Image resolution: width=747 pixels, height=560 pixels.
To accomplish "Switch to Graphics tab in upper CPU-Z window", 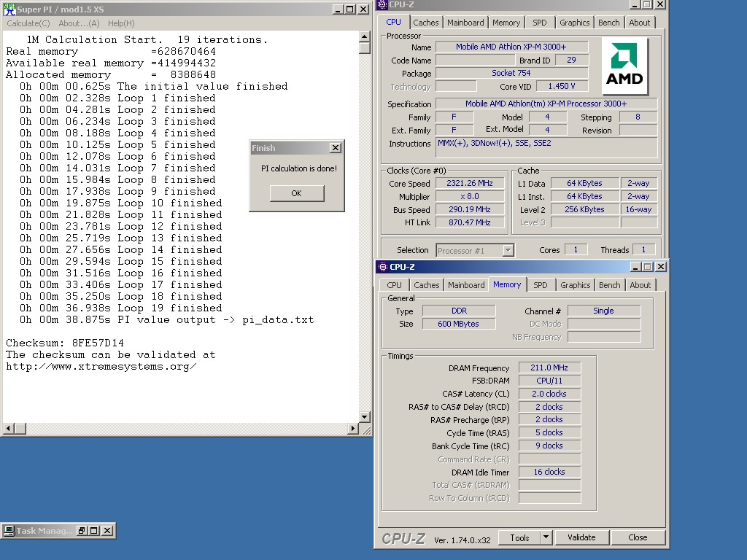I will (x=574, y=23).
